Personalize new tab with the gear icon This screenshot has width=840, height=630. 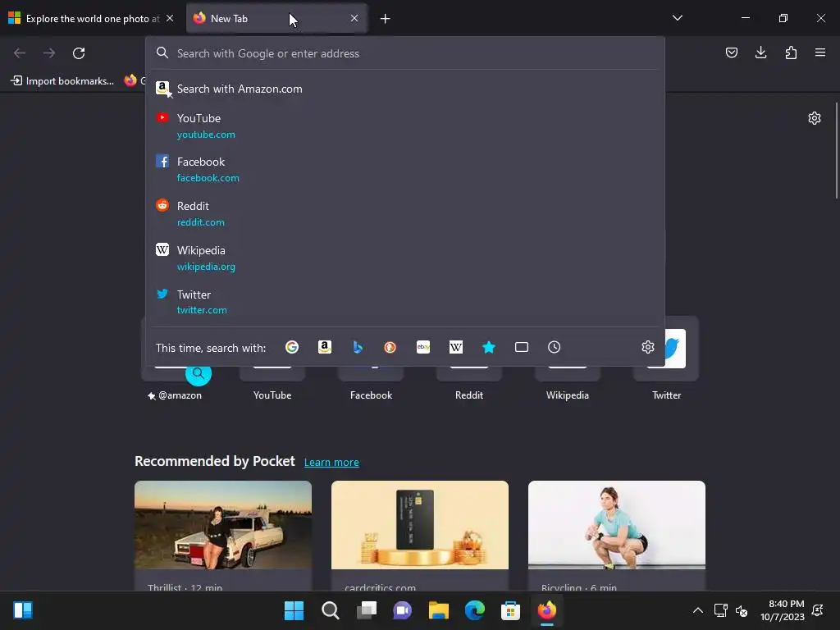pos(815,118)
